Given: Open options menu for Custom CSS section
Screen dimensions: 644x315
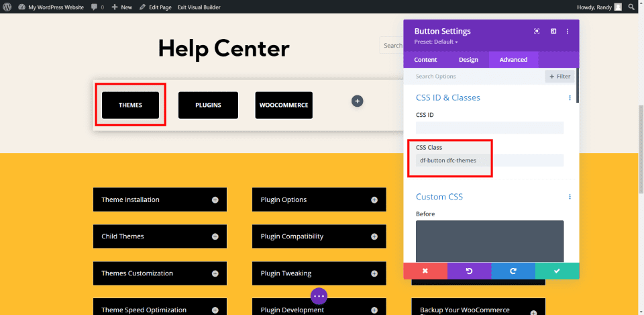Looking at the screenshot, I should coord(570,197).
